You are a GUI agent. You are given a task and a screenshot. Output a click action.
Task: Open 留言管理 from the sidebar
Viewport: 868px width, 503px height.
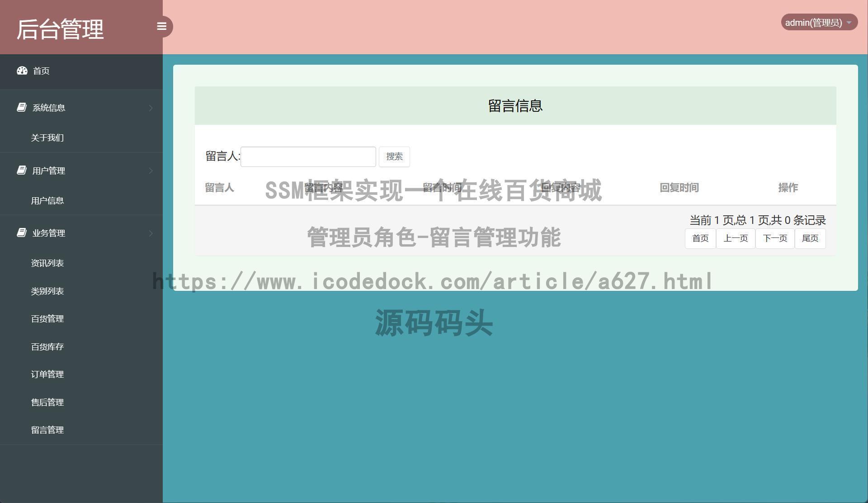point(47,430)
